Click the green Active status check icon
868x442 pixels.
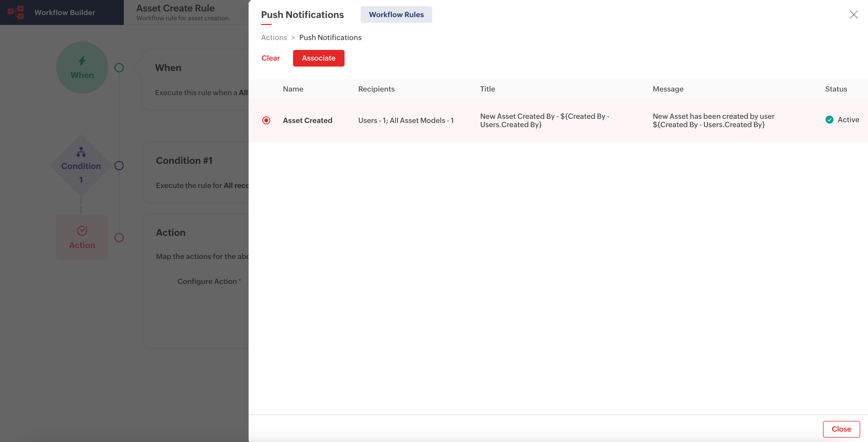(829, 120)
